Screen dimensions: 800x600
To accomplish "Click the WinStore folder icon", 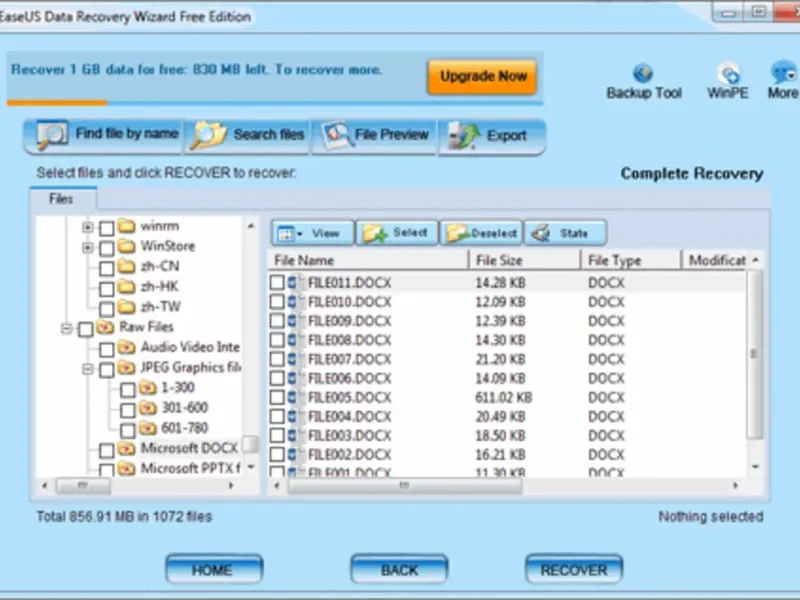I will [126, 246].
